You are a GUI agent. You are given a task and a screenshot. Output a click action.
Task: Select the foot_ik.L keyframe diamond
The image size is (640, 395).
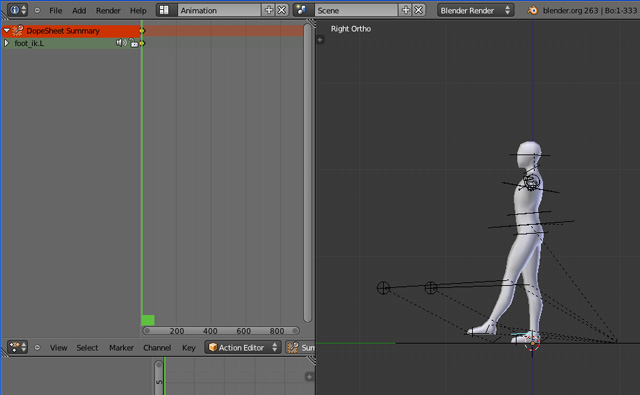(142, 43)
